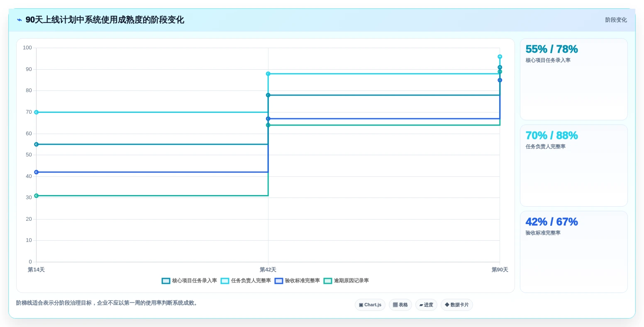Click the 第42天 point at value 78
Viewport: 644px width, 327px height.
pos(268,95)
